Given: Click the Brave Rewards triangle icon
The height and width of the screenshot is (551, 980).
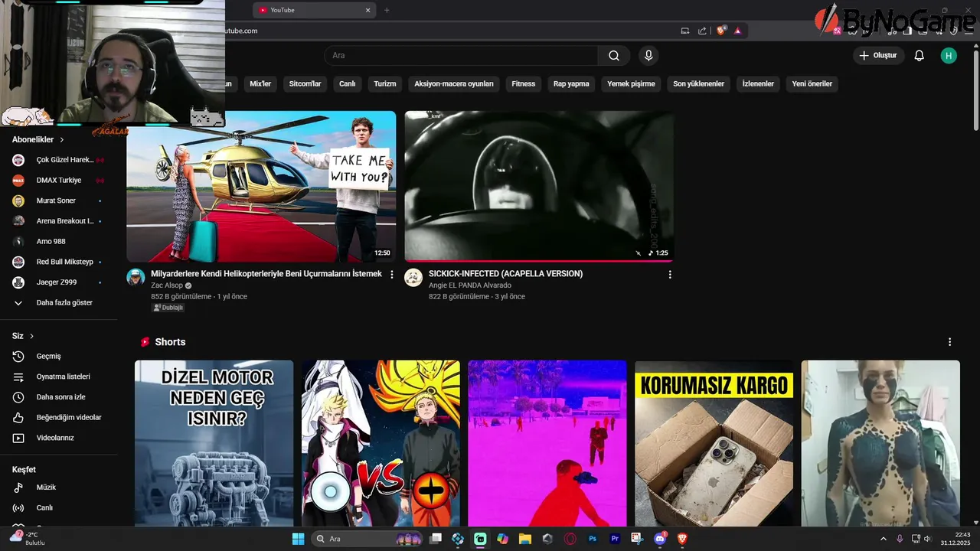Looking at the screenshot, I should click(738, 31).
